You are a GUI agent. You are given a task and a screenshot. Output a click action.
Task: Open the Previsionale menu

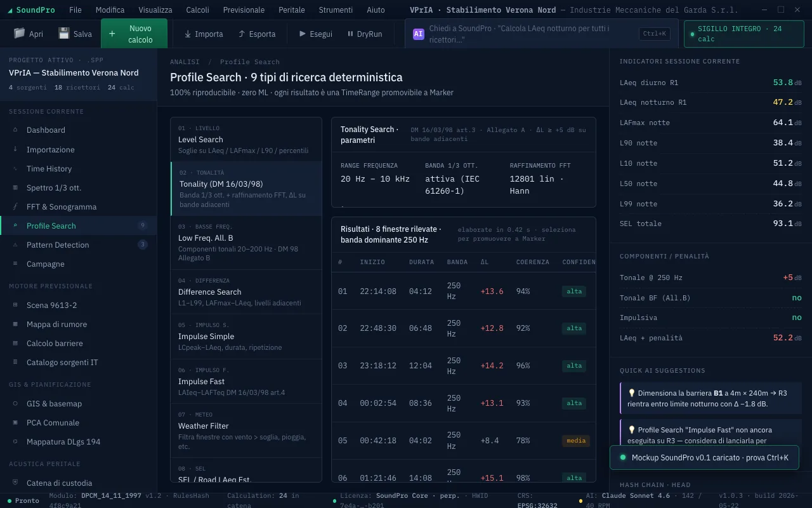point(244,10)
